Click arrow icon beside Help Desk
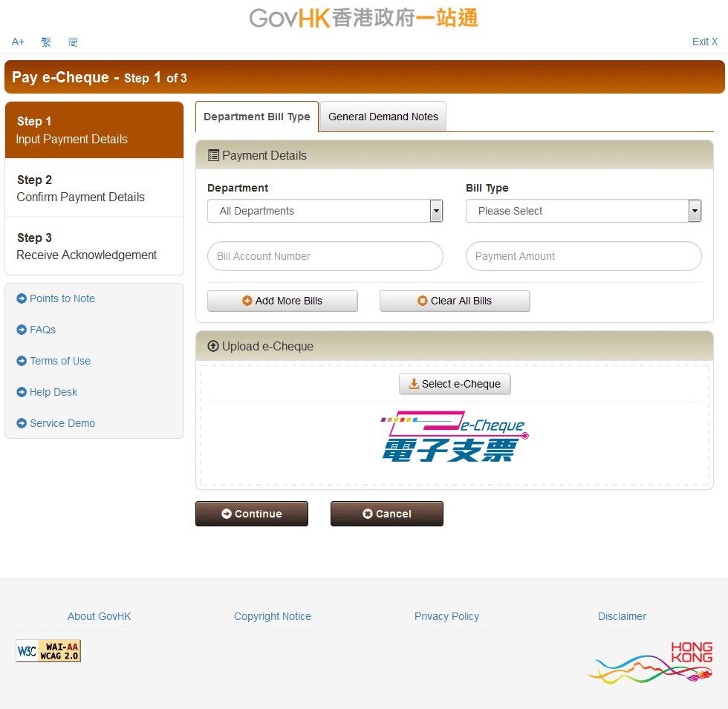Viewport: 728px width, 709px height. click(22, 392)
